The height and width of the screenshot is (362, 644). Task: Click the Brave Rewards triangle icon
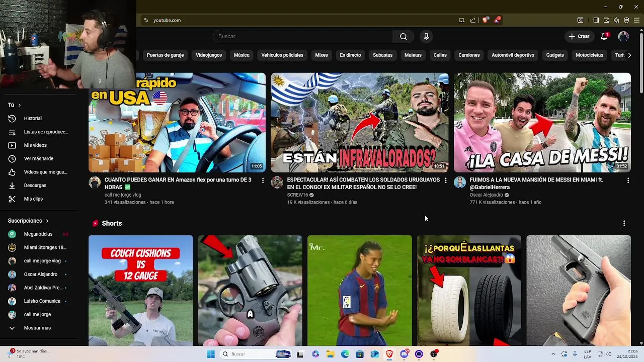coord(497,20)
